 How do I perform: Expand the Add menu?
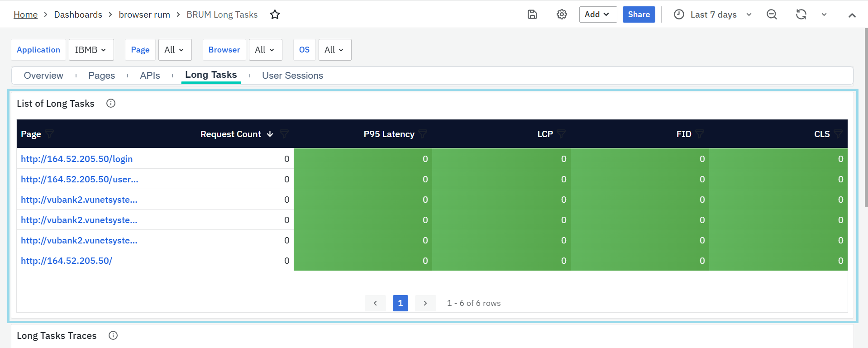click(597, 14)
